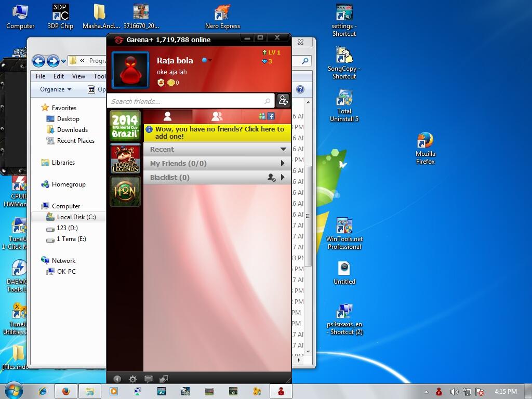
Task: Open the Organize dropdown in Explorer
Action: pos(56,89)
